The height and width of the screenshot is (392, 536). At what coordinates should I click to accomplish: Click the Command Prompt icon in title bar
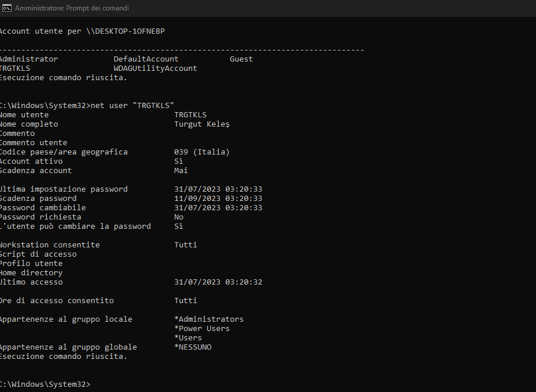[7, 8]
